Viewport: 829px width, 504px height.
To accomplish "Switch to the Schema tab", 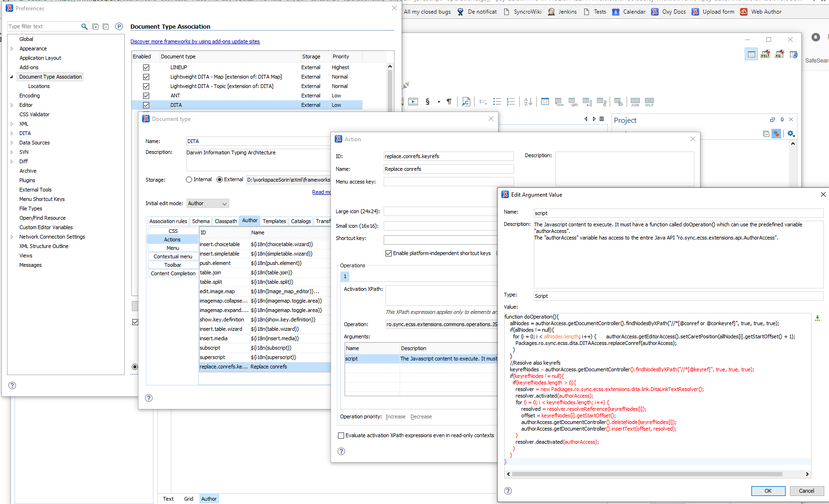I will tap(201, 221).
